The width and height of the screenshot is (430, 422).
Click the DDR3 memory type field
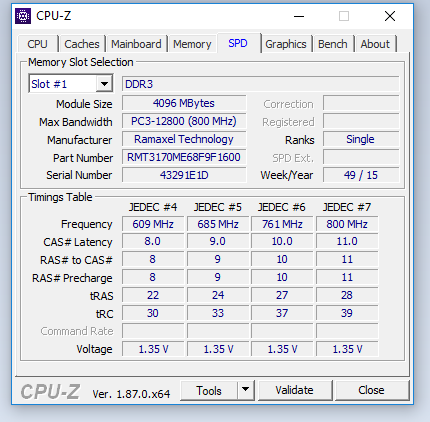[260, 84]
